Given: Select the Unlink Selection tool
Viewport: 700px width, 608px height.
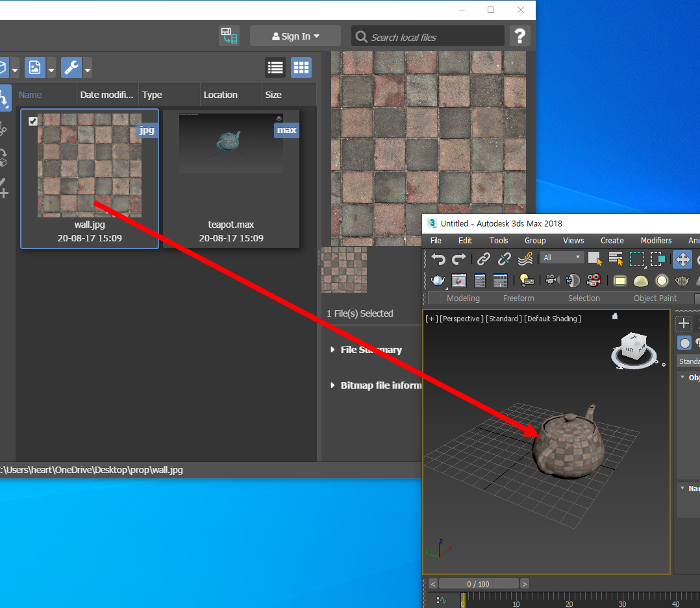Looking at the screenshot, I should pos(505,259).
